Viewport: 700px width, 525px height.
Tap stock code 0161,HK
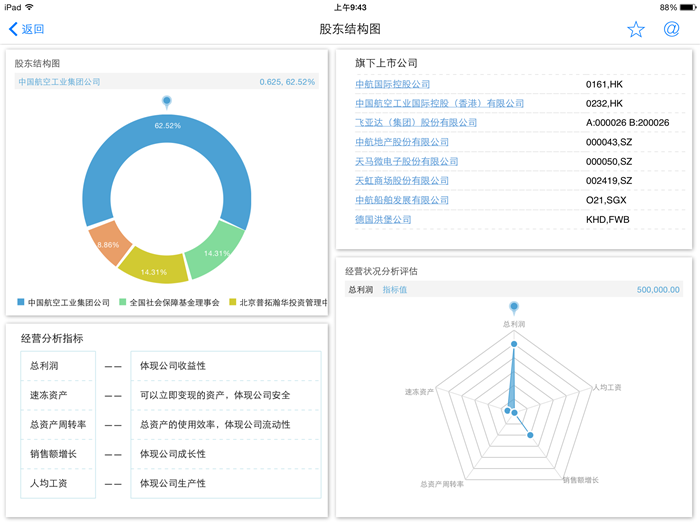[x=604, y=84]
